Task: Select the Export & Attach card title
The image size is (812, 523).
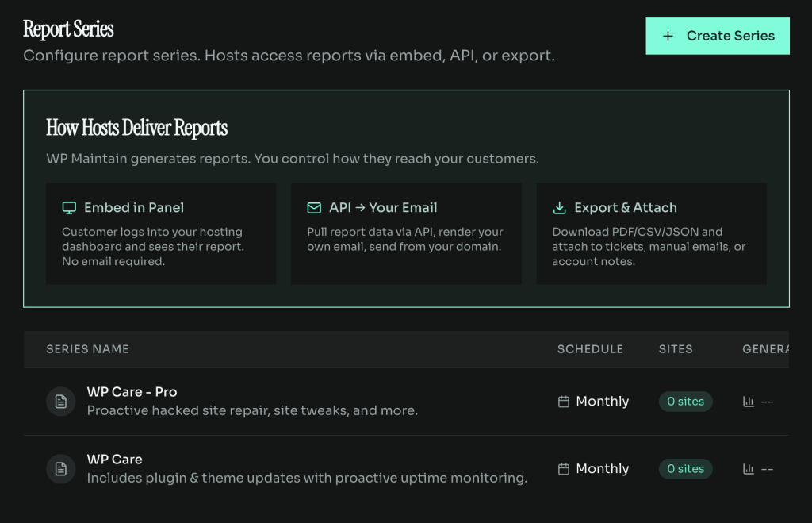Action: [x=625, y=208]
